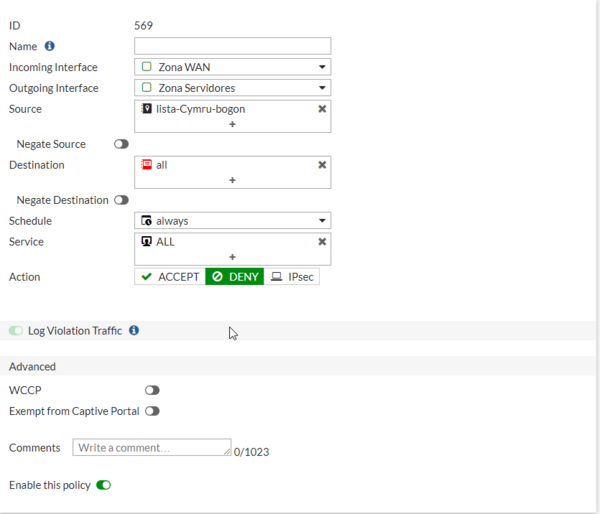Add a new Source entry with plus
Viewport: 600px width, 514px height.
[232, 124]
